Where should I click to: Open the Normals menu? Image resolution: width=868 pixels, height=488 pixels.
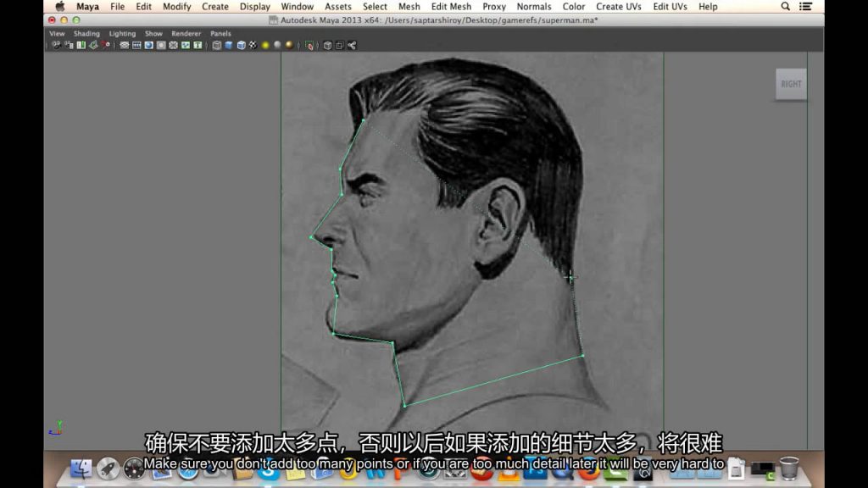pyautogui.click(x=534, y=7)
